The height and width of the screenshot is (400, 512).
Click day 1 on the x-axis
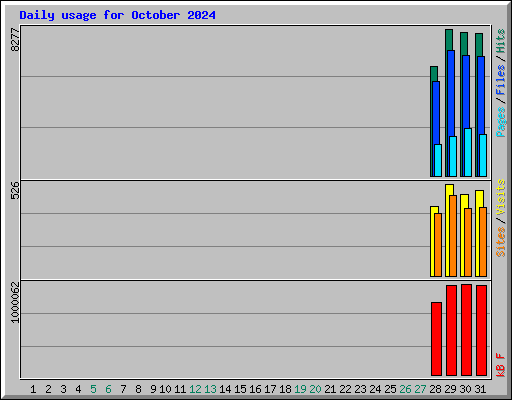click(x=33, y=389)
